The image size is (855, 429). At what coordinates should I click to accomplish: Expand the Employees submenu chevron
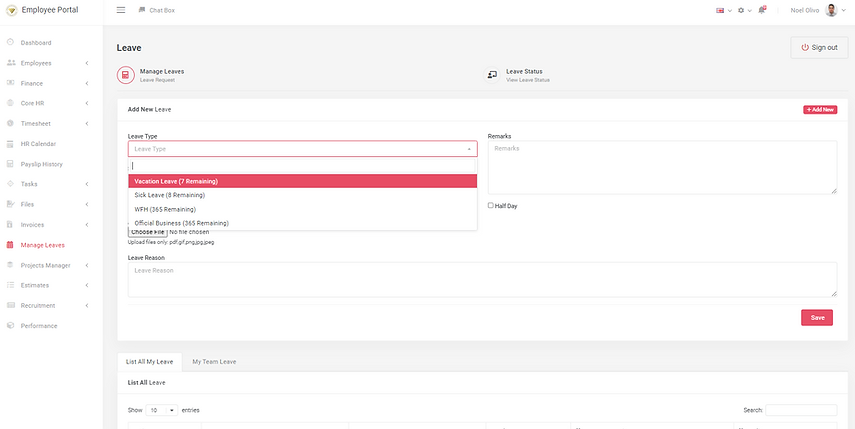click(x=87, y=63)
